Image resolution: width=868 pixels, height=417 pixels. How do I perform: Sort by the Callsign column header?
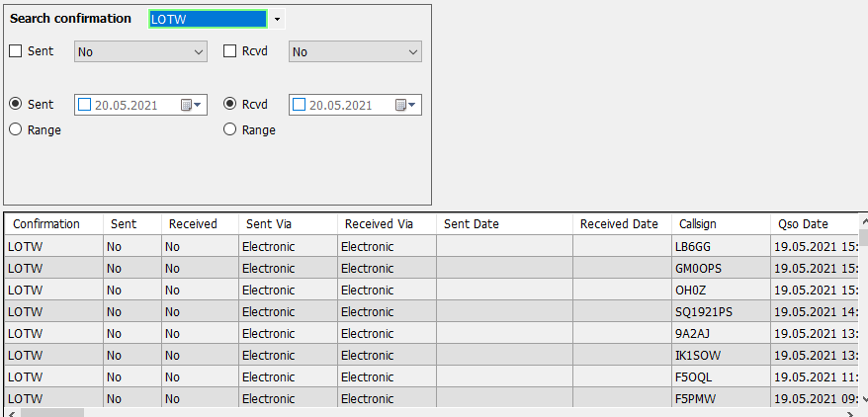722,224
